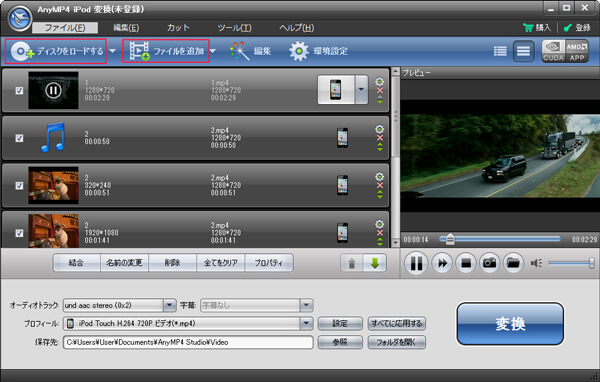600x382 pixels.
Task: Click the Load Disc (ディスクをロードする) button
Action: tap(56, 51)
